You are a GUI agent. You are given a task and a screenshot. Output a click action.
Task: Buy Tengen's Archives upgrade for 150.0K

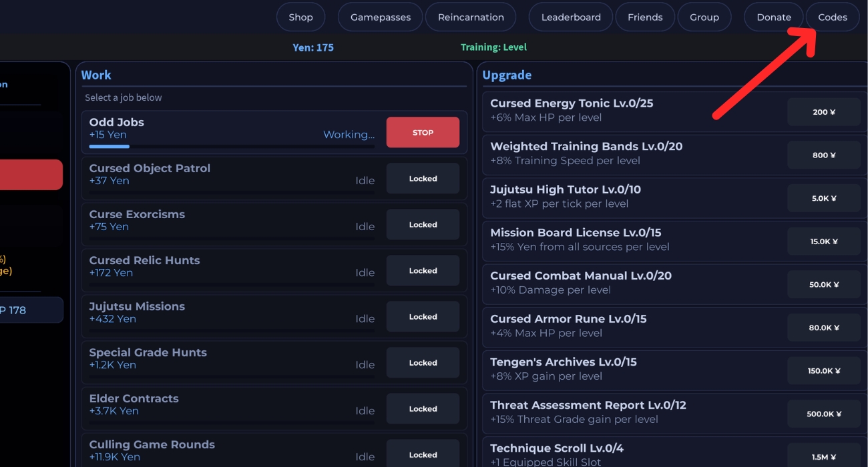point(824,371)
